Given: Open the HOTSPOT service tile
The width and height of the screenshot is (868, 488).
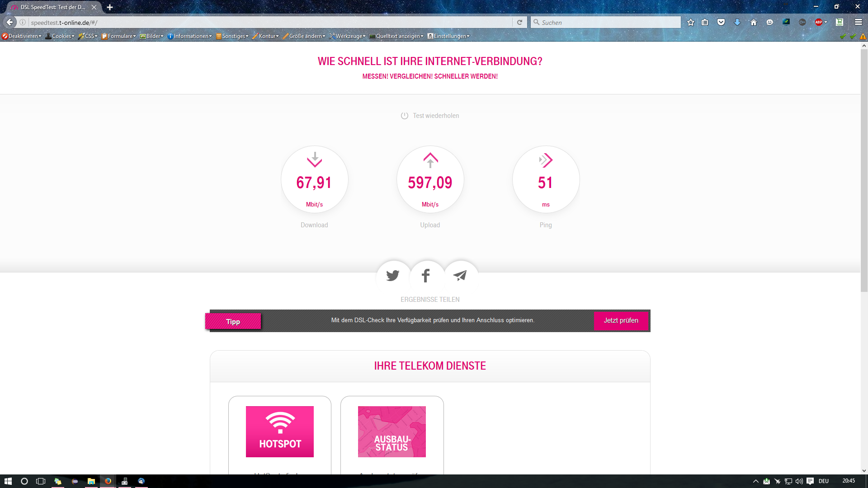Looking at the screenshot, I should tap(280, 432).
